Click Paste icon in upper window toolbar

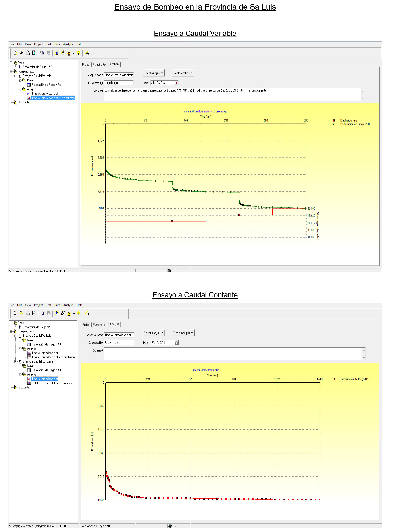[48, 53]
